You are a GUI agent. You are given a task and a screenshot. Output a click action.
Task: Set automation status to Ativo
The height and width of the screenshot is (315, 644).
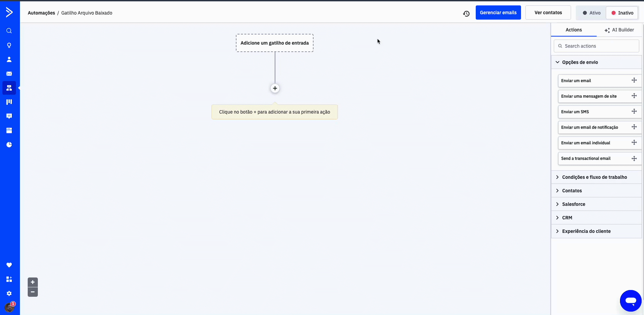pyautogui.click(x=591, y=13)
